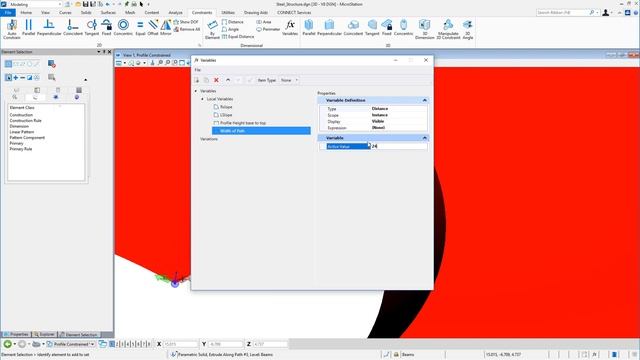
Task: Click Remove All constraints
Action: (x=187, y=29)
